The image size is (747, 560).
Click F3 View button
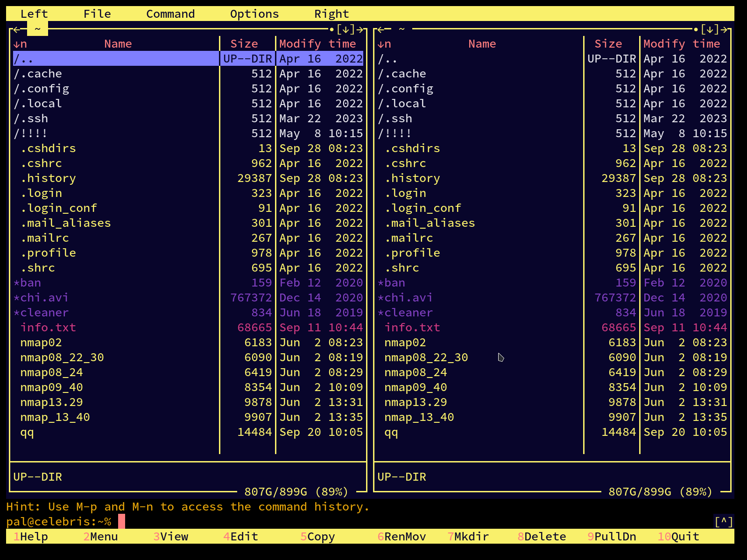click(171, 537)
